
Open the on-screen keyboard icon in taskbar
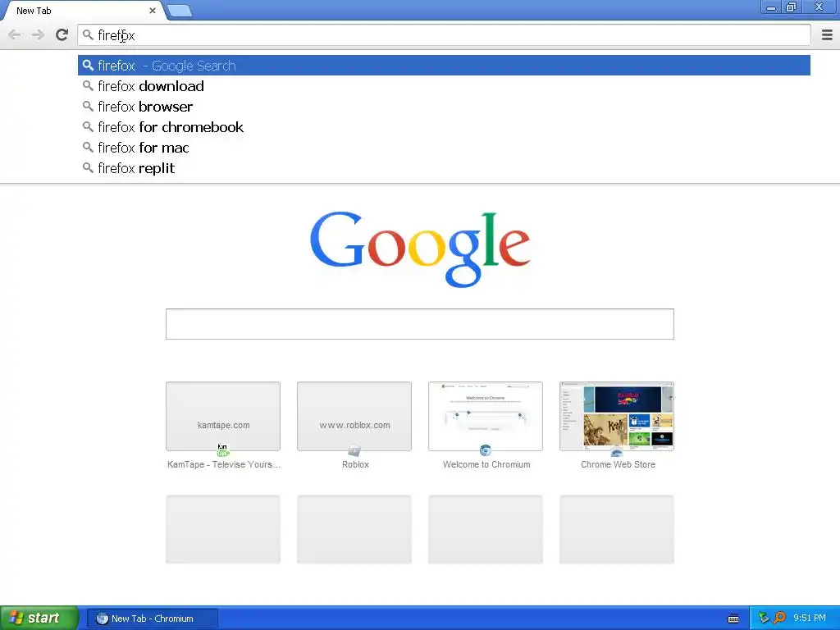click(733, 619)
